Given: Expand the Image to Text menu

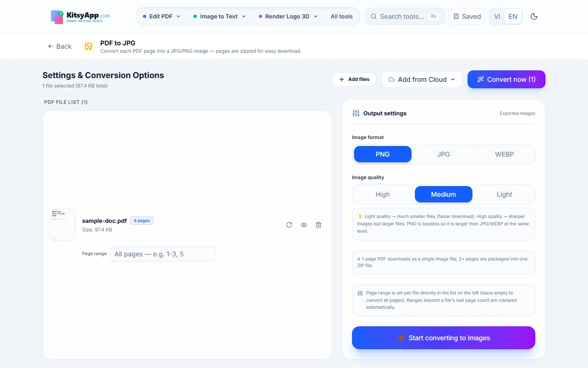Looking at the screenshot, I should (220, 16).
